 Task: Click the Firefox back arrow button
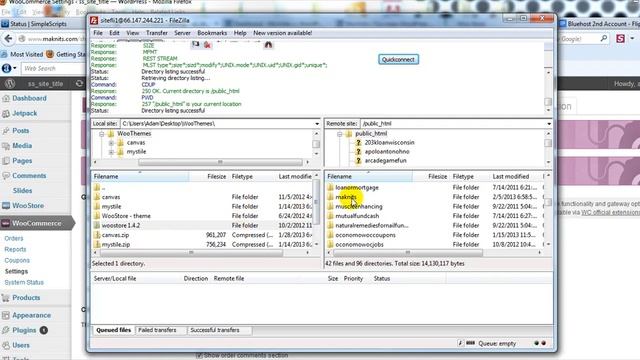(8, 39)
